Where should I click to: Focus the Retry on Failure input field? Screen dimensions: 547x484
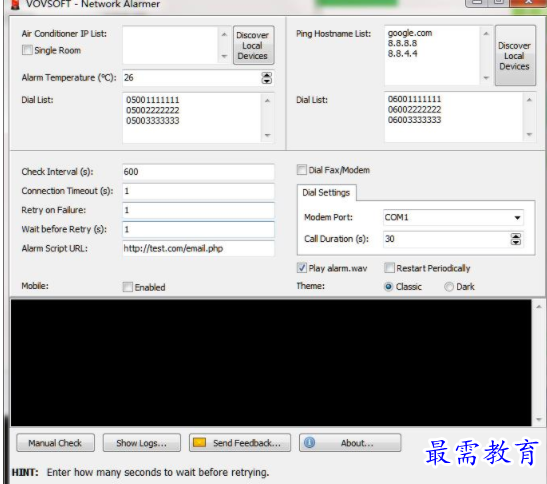coord(198,210)
